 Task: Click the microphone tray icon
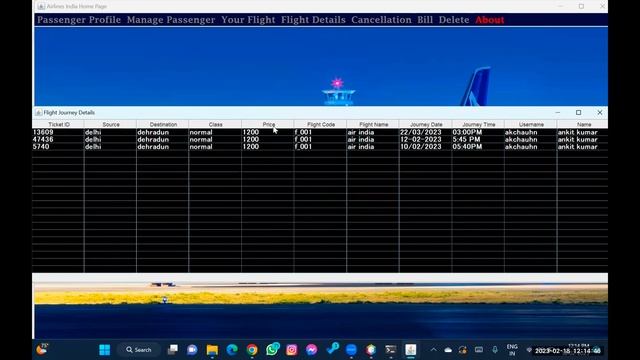495,350
